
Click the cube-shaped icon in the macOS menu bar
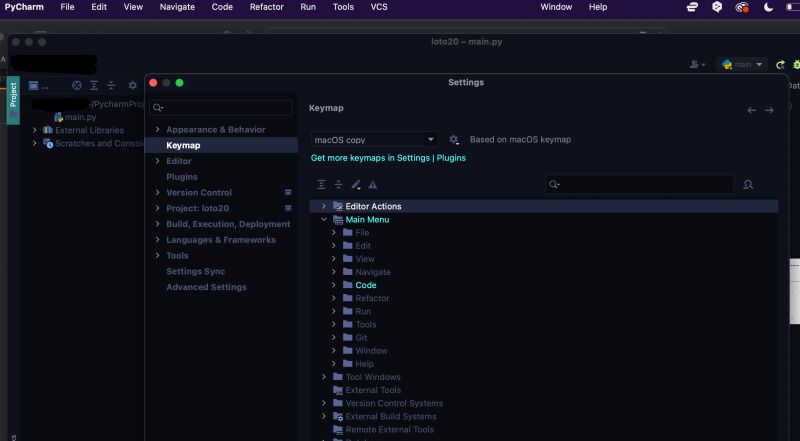point(717,7)
